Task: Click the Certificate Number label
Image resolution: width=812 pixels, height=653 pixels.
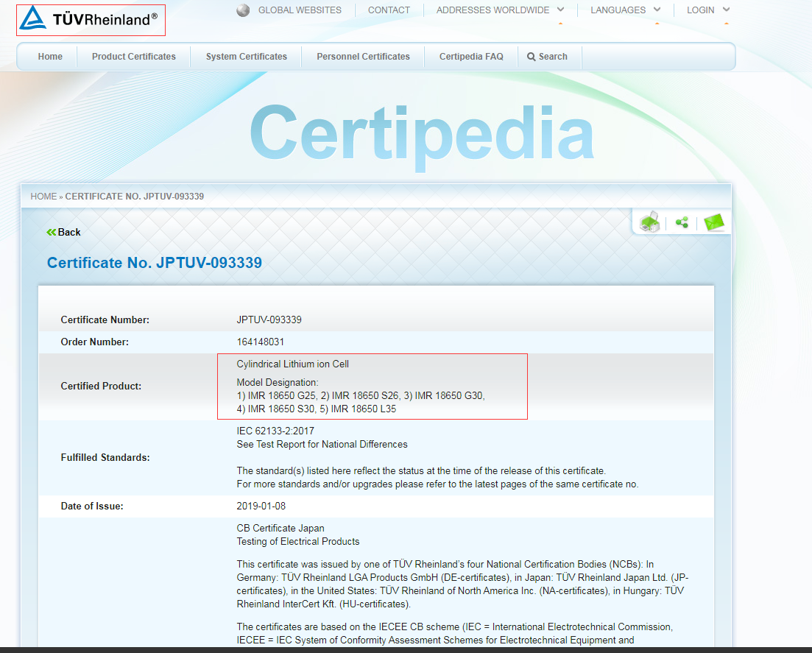Action: pos(105,320)
